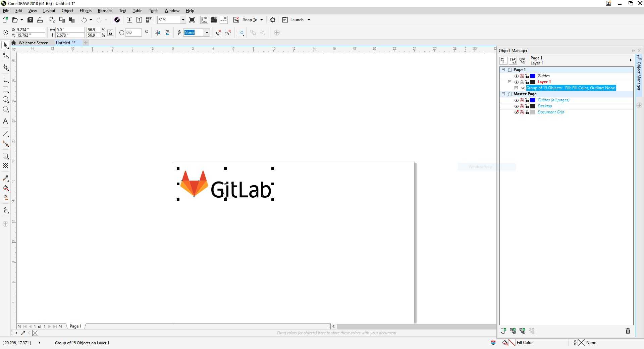The image size is (644, 349).
Task: Collapse the Layer 1 tree node
Action: [510, 82]
